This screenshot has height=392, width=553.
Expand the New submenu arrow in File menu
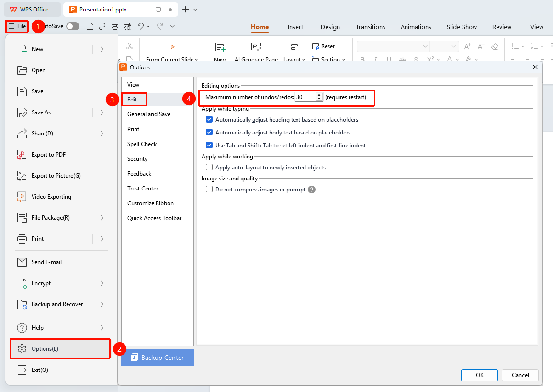coord(102,49)
